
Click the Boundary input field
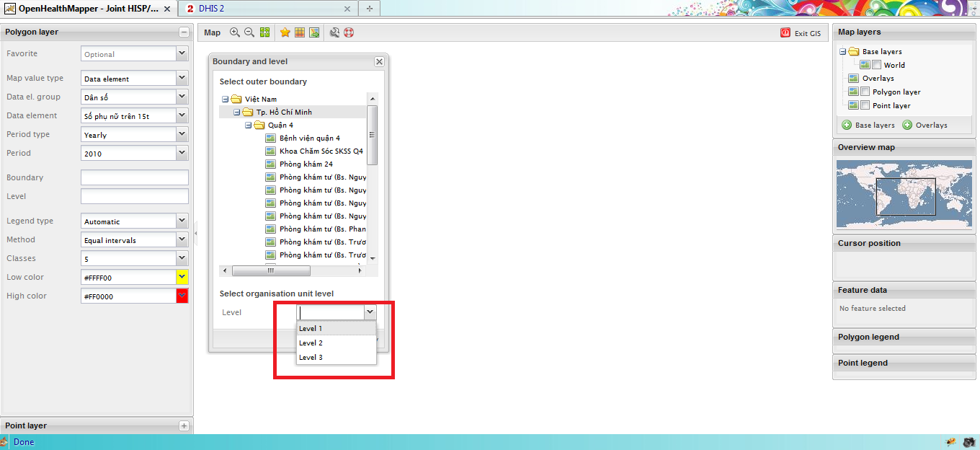135,177
